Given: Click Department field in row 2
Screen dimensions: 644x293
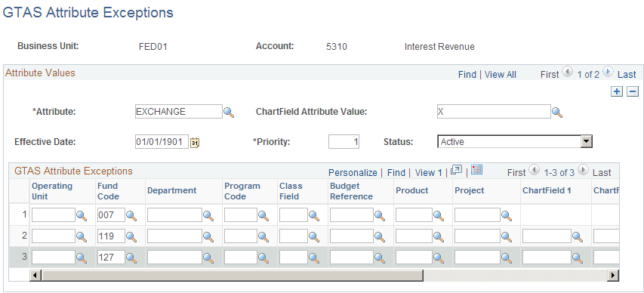Looking at the screenshot, I should pos(174,236).
